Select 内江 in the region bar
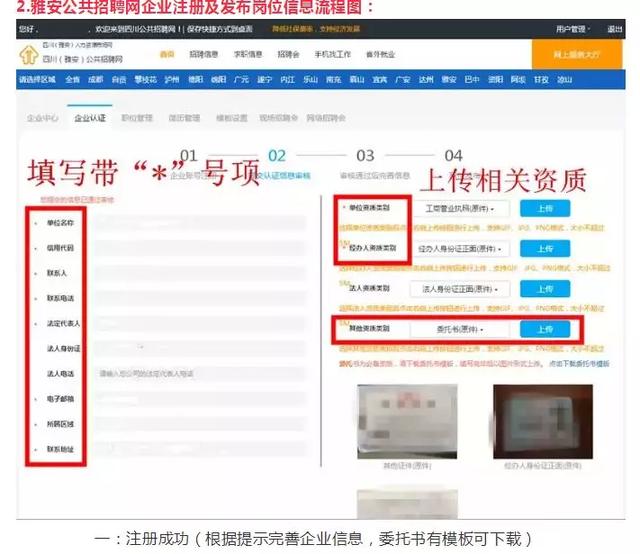Image resolution: width=640 pixels, height=554 pixels. tap(287, 80)
